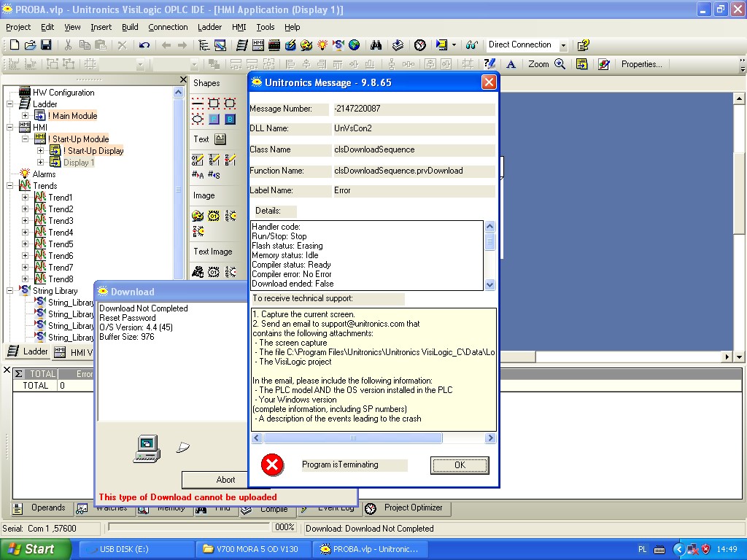Click the Properties... toolbar button
Viewport: 747px width, 560px height.
point(642,64)
